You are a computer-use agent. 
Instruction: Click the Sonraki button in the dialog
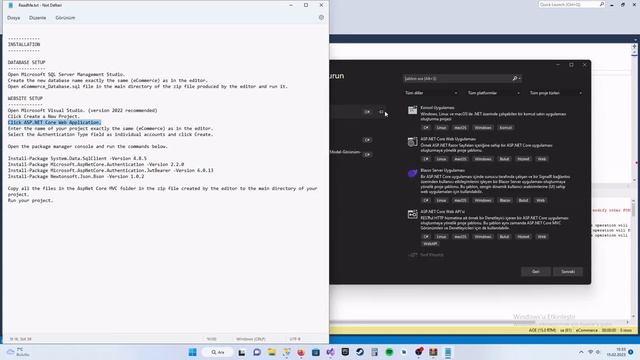tap(568, 271)
